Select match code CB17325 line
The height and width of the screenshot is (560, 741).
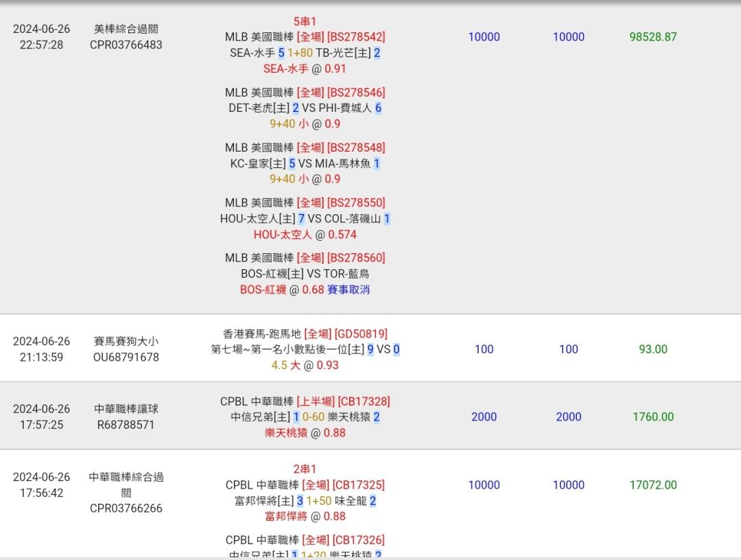[x=305, y=485]
